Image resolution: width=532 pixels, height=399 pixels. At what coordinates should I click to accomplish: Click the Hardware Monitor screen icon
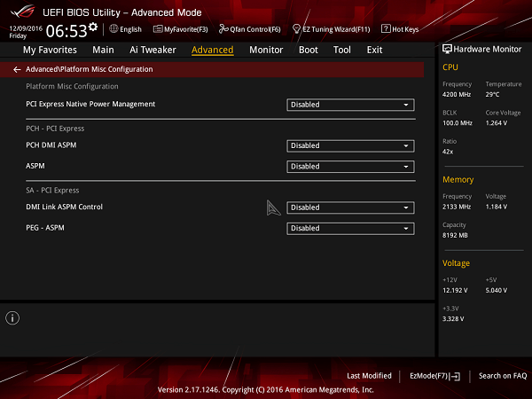click(x=447, y=49)
